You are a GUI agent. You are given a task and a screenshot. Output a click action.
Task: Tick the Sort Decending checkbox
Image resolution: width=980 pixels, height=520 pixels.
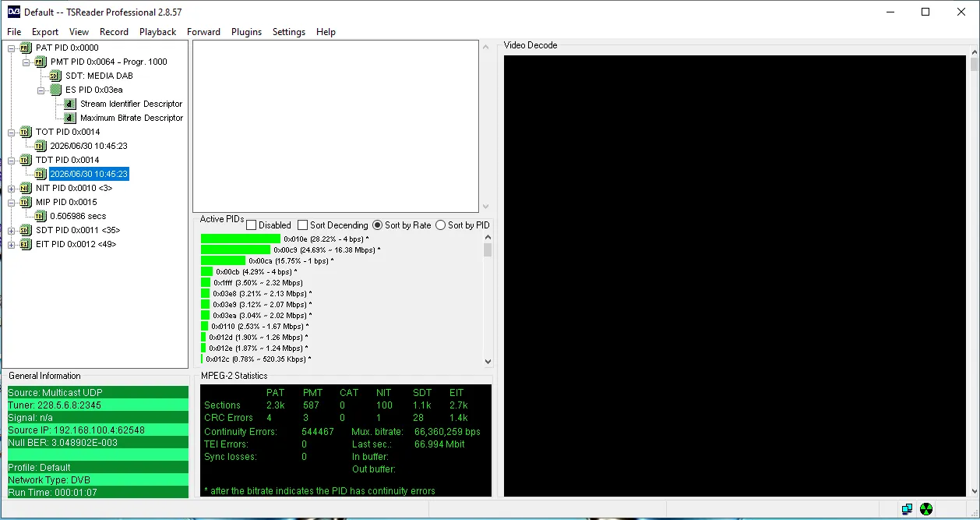pos(303,225)
